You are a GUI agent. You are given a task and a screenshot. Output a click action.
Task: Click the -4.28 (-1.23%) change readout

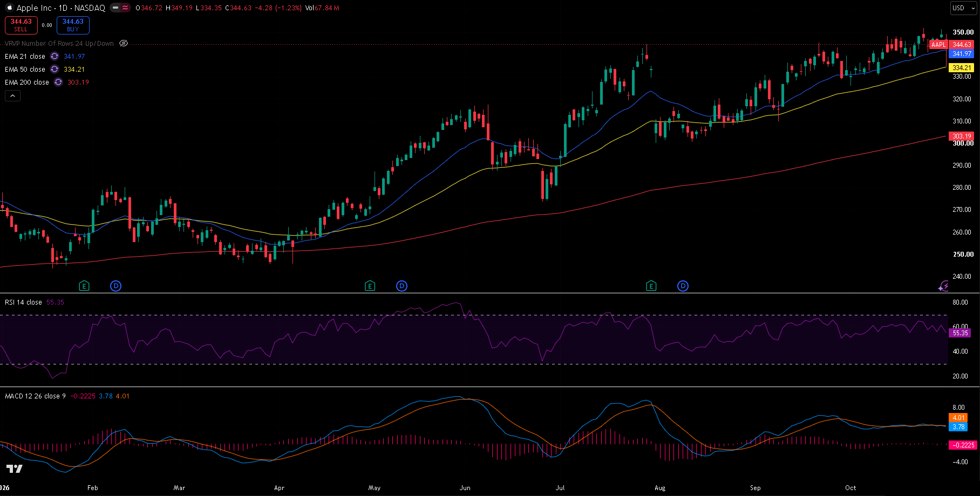coord(279,8)
